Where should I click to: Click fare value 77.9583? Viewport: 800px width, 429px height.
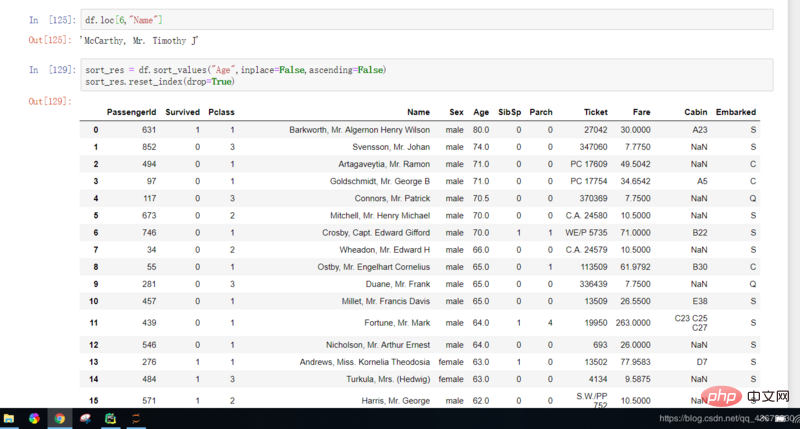(635, 362)
